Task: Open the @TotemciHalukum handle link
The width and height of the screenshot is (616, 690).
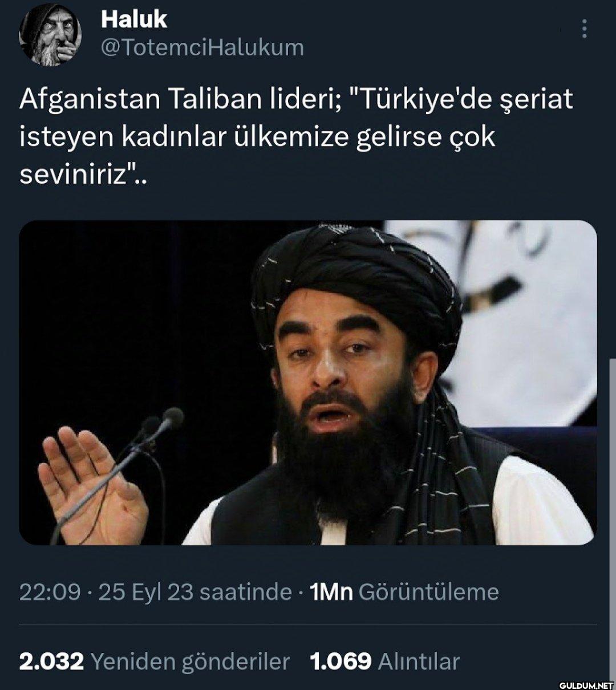Action: 202,47
